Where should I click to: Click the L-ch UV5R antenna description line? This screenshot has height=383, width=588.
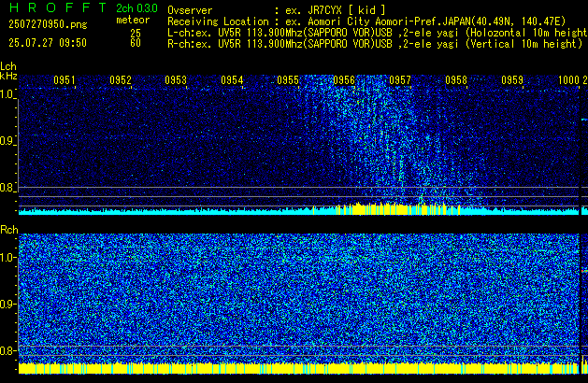coord(378,33)
